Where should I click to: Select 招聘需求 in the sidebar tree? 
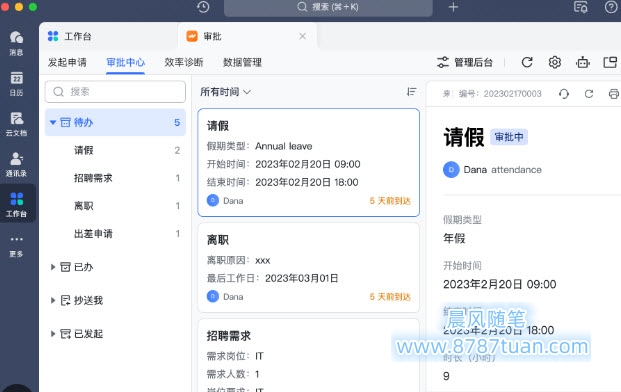pos(115,178)
